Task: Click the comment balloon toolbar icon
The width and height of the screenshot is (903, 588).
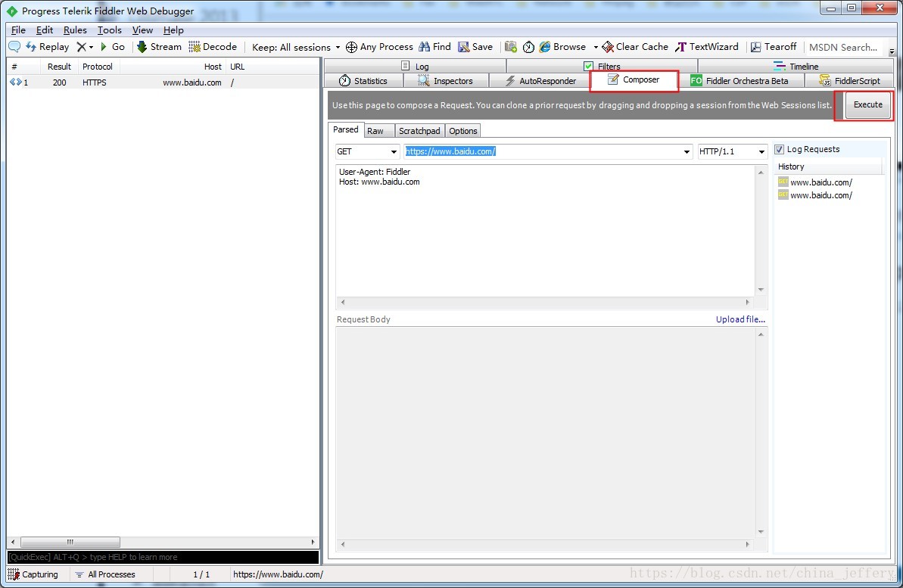Action: pos(14,47)
